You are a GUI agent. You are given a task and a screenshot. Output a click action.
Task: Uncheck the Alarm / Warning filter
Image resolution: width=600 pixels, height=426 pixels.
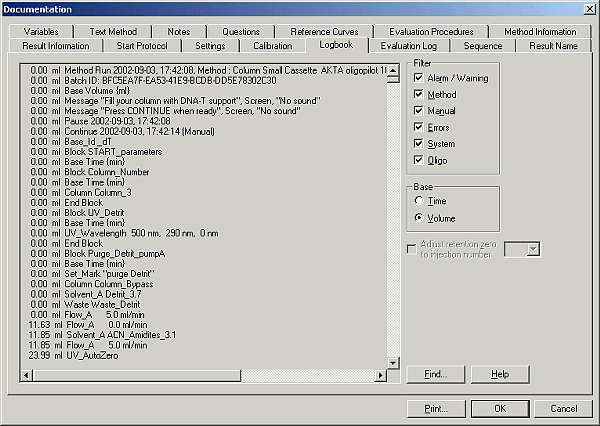coord(419,78)
